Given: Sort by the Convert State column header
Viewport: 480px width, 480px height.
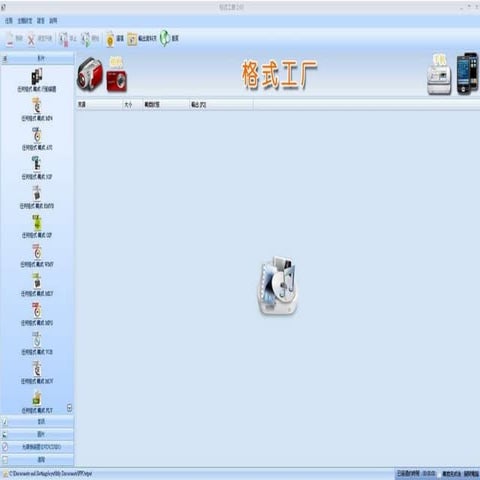Looking at the screenshot, I should [166, 105].
